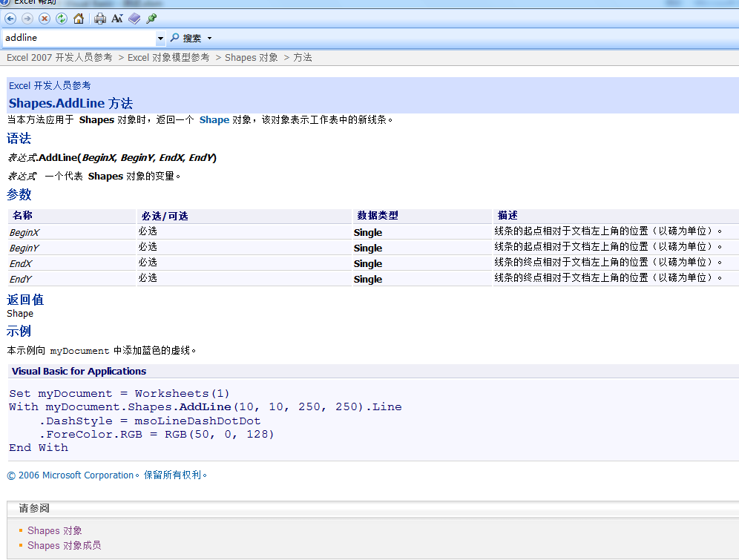Click Single data type in BeginX row
Screen dimensions: 739x560
click(368, 232)
